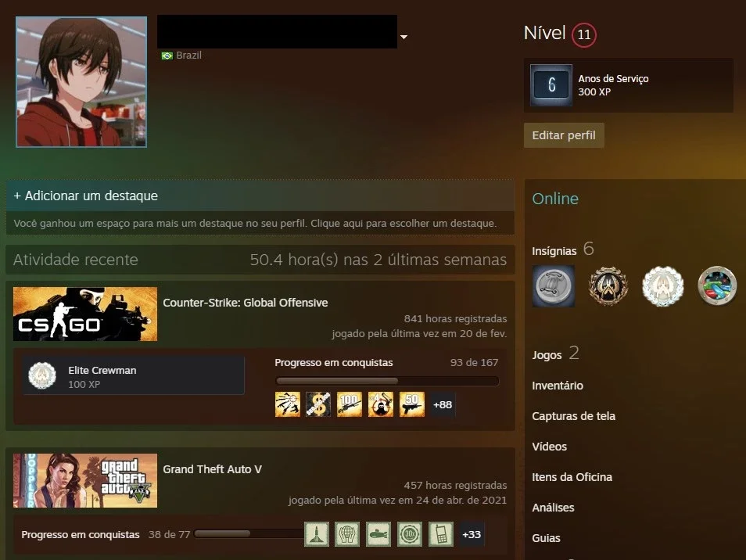Open the profile name dropdown arrow
This screenshot has height=560, width=746.
point(403,37)
